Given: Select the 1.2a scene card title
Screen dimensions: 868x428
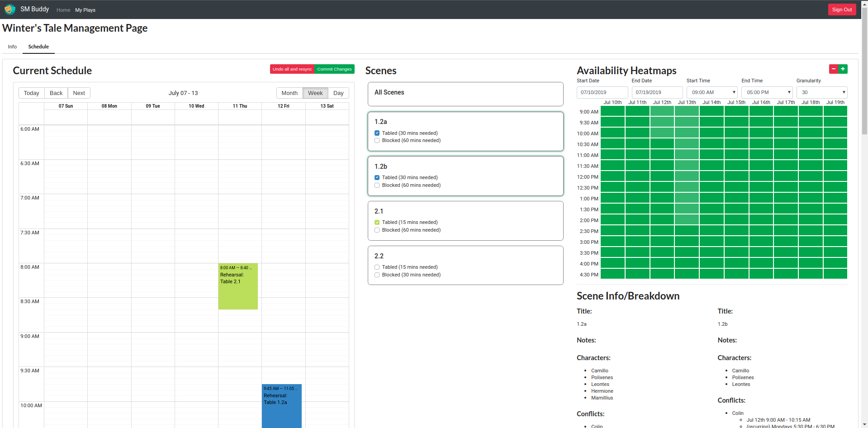Looking at the screenshot, I should click(381, 122).
